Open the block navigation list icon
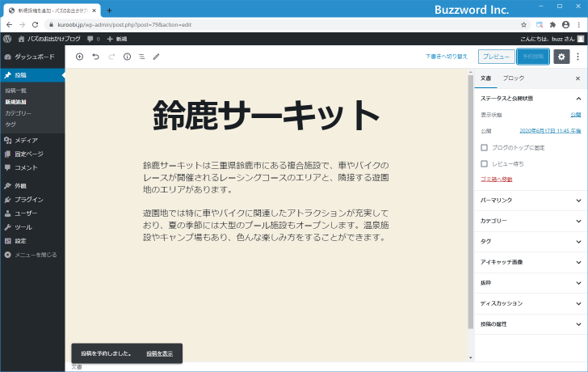Viewport: 588px width, 372px height. pyautogui.click(x=142, y=57)
